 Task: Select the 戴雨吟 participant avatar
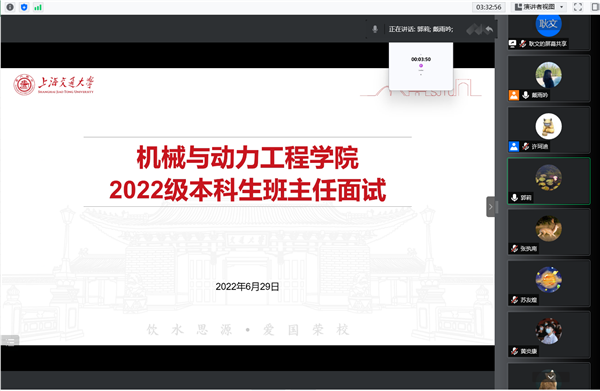point(548,75)
